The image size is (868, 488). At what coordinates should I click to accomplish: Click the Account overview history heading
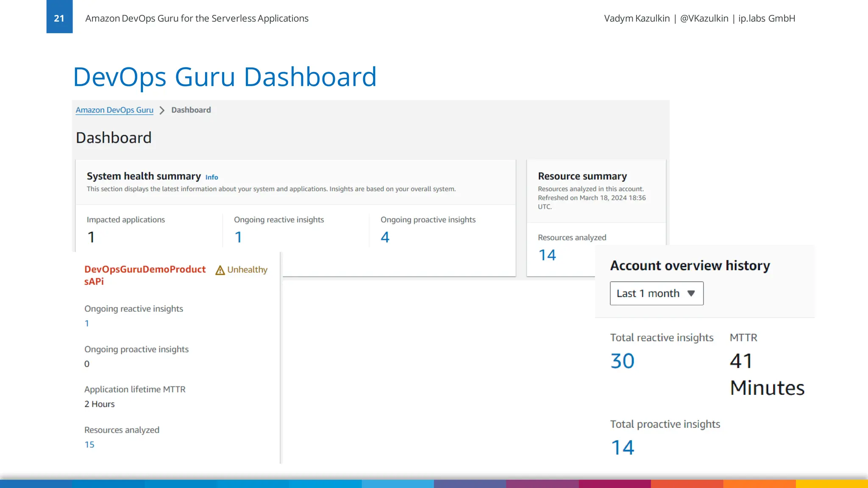tap(690, 266)
